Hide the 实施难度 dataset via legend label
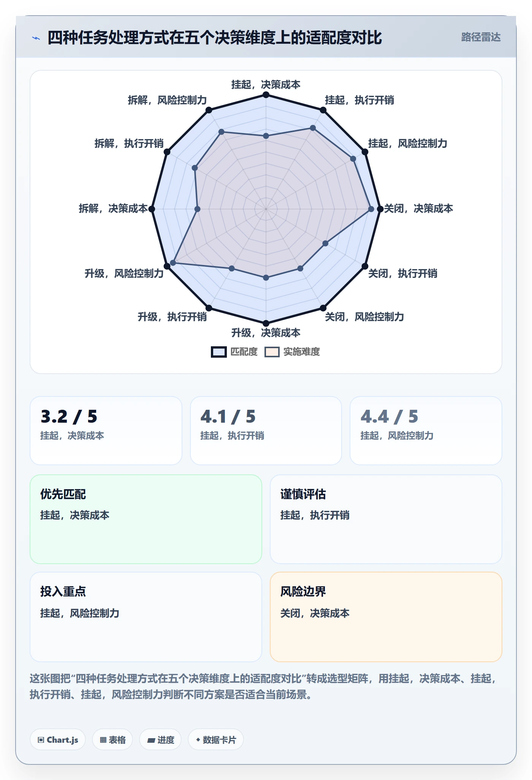532x780 pixels. coord(301,352)
